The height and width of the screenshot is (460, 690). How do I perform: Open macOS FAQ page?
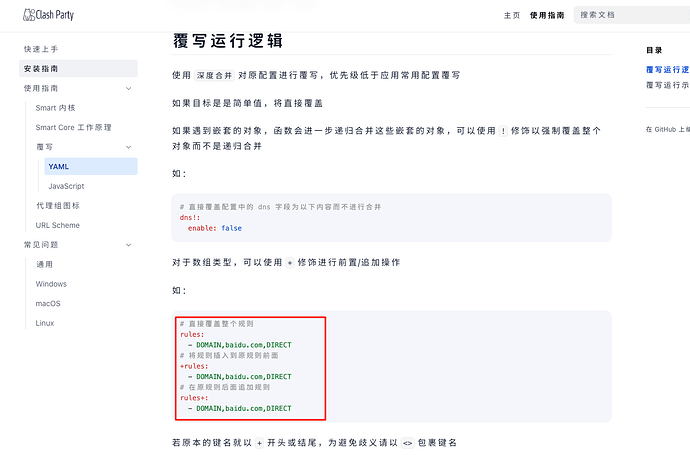(48, 303)
